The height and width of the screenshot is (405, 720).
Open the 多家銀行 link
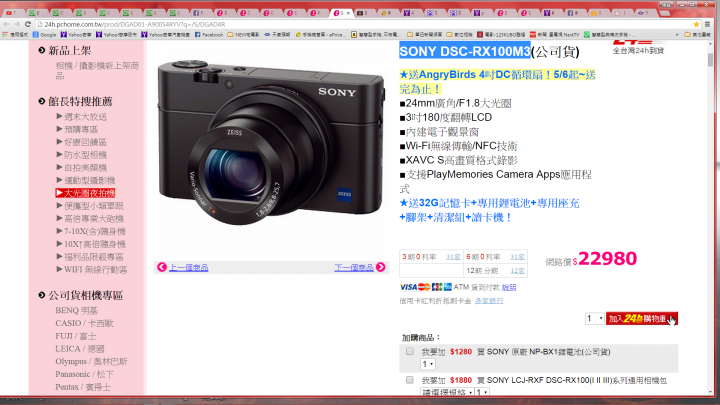[489, 301]
